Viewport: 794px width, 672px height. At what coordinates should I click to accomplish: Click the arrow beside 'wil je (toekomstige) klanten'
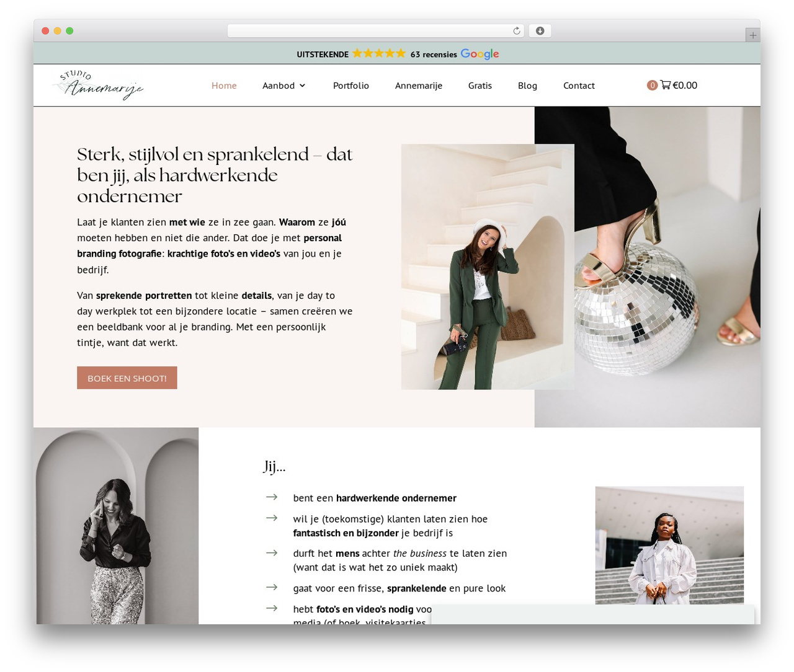[272, 518]
